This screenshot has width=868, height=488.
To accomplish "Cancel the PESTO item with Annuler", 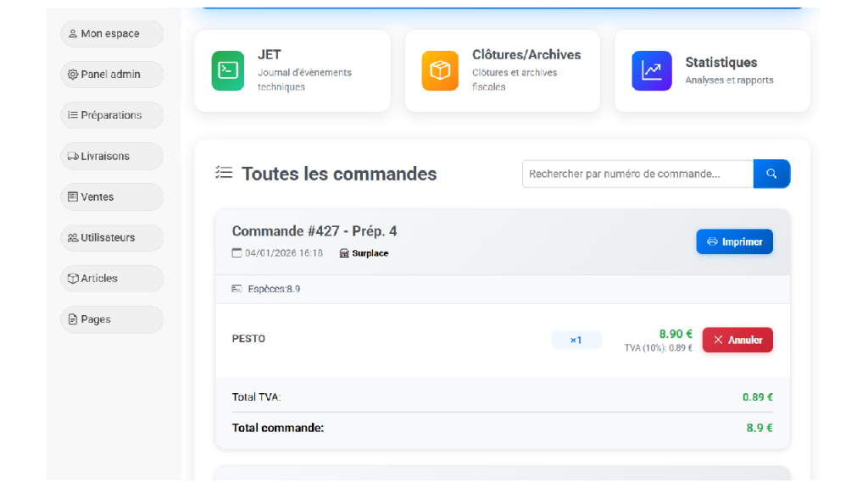I will pos(737,340).
